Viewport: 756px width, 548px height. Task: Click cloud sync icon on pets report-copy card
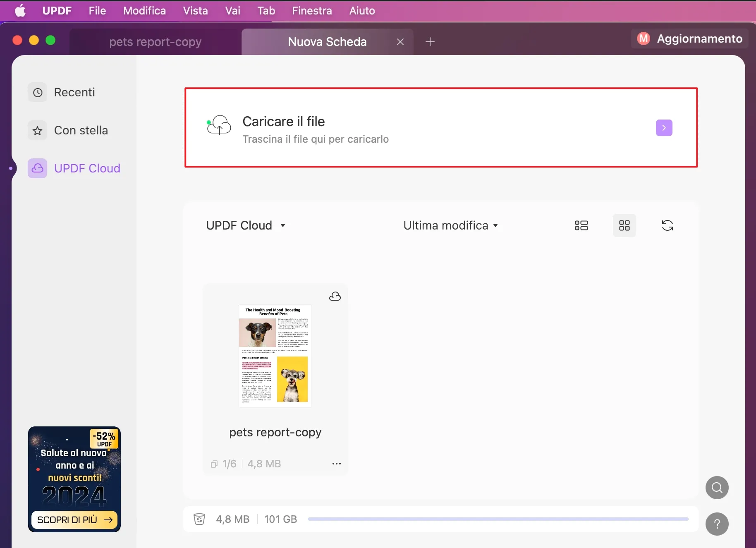click(335, 296)
